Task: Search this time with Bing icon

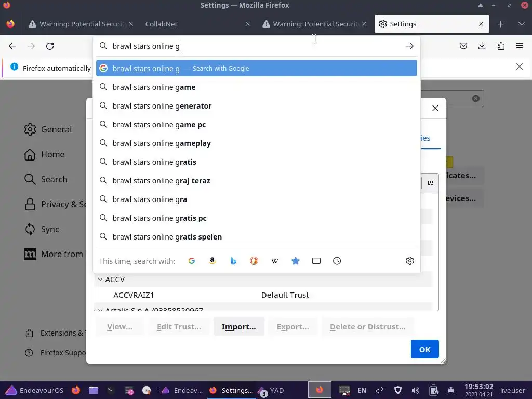Action: [x=233, y=261]
